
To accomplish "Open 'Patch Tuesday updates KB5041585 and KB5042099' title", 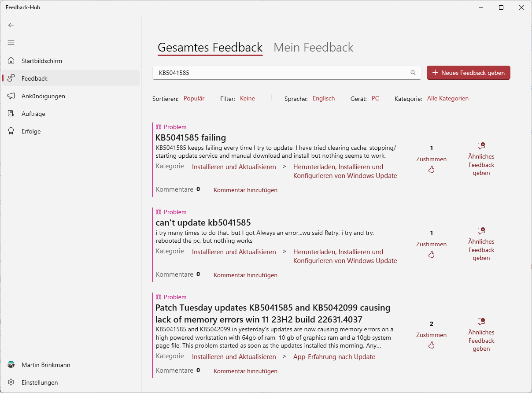I will pos(273,313).
